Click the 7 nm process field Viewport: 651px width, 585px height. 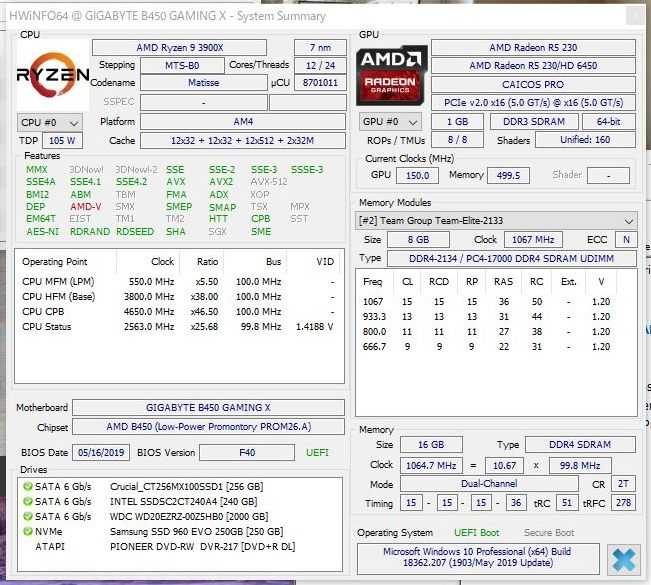tap(320, 48)
